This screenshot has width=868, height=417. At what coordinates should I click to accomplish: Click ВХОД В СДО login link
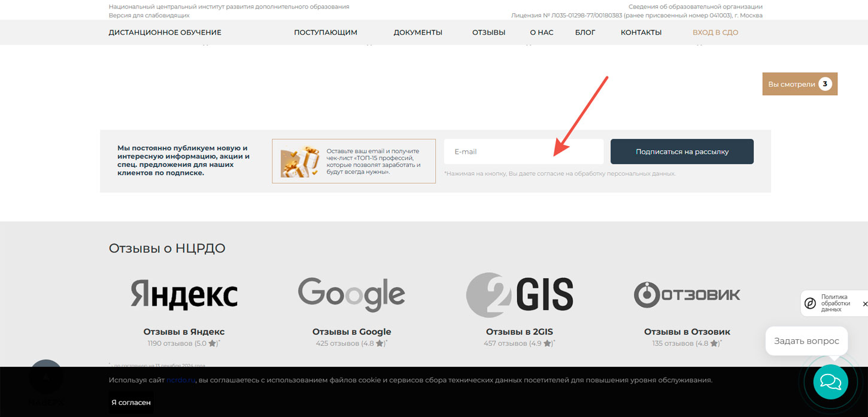tap(715, 32)
